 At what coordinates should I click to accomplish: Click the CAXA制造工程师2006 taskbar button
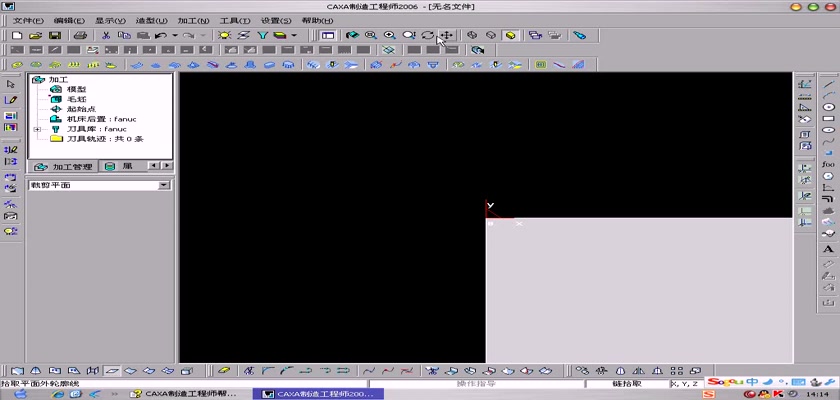(318, 394)
